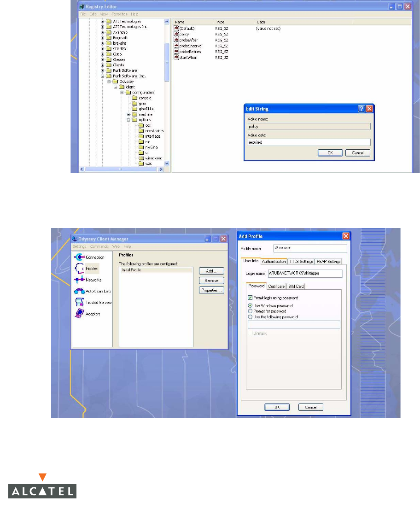420x509 pixels.
Task: Click the Profile name input field
Action: click(x=310, y=248)
